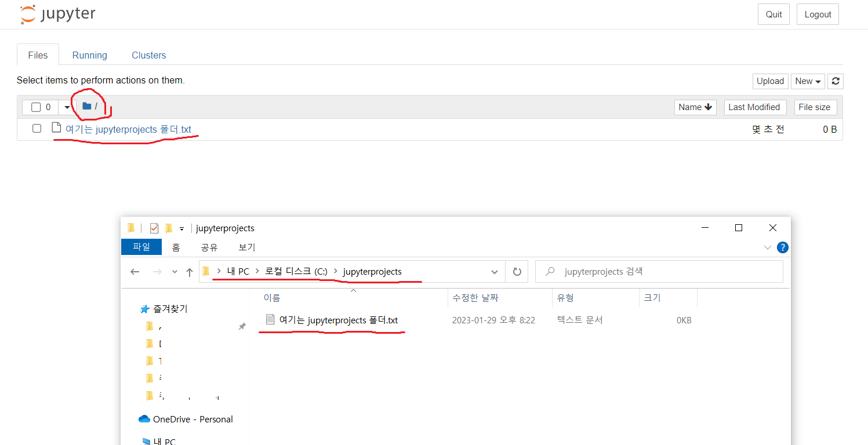Open the recent locations dropdown in Explorer

click(x=175, y=272)
